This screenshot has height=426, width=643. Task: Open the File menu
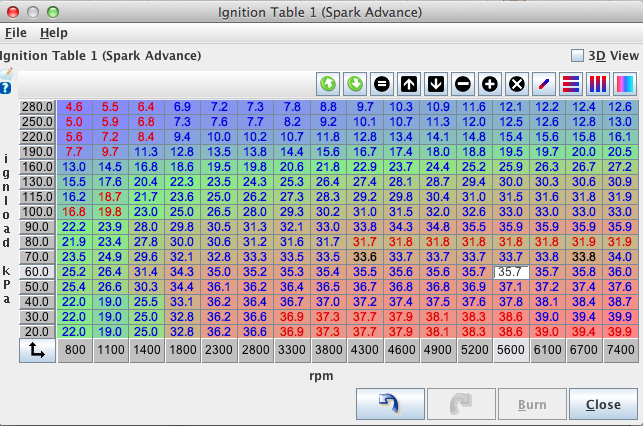[15, 33]
